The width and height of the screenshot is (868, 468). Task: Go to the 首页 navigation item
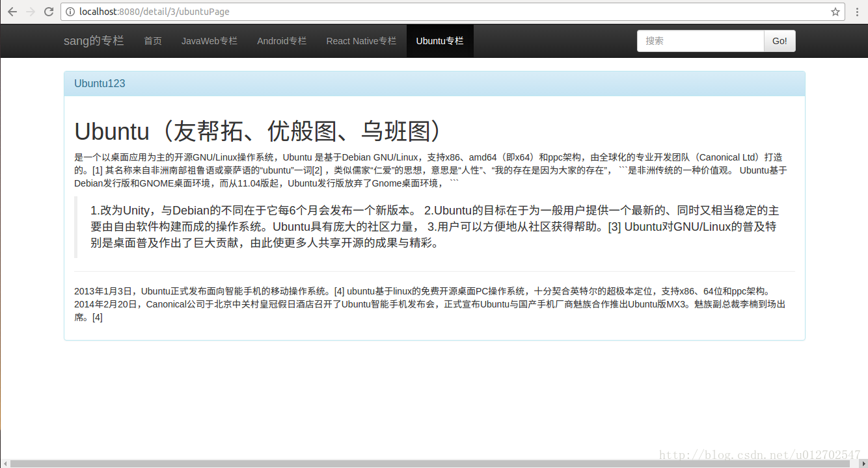(153, 41)
